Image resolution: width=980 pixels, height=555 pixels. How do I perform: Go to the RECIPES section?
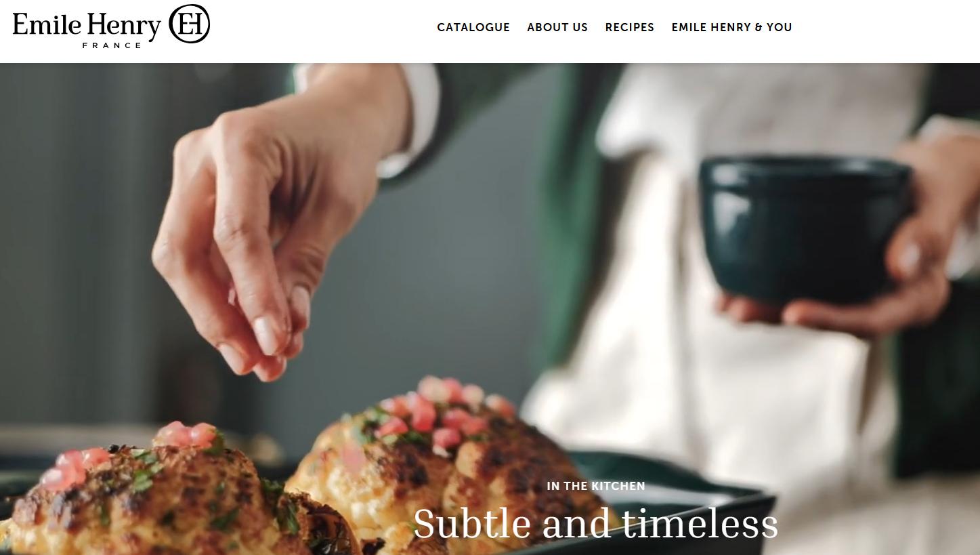[630, 27]
